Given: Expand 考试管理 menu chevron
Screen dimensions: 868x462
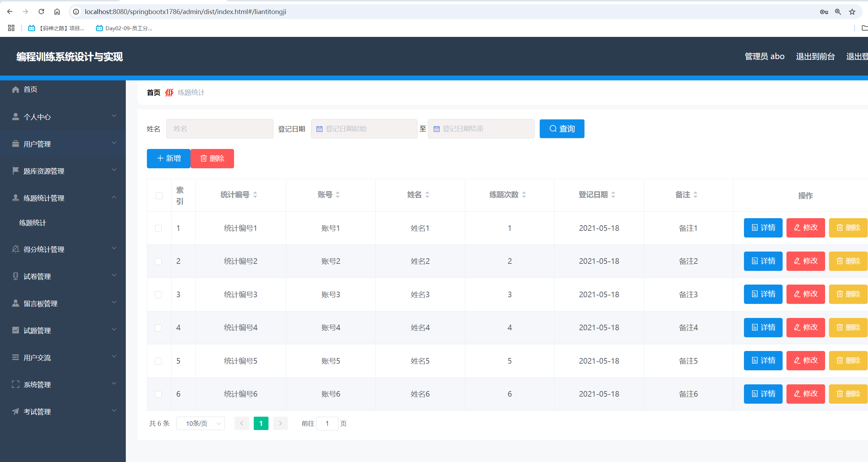Looking at the screenshot, I should pyautogui.click(x=114, y=411).
